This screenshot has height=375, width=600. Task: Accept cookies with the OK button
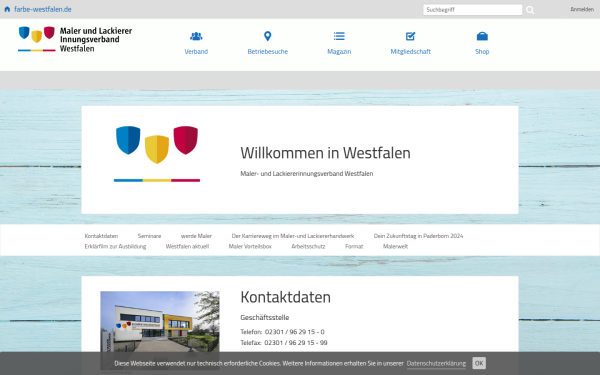[x=479, y=363]
